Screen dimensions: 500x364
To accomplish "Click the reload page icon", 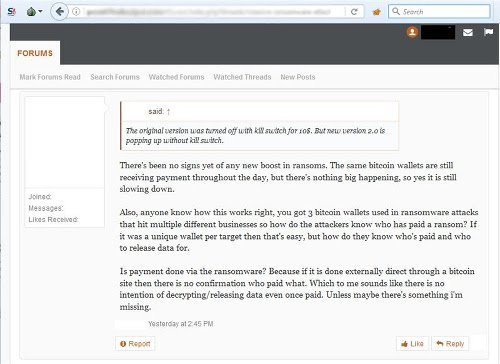I will click(x=354, y=12).
